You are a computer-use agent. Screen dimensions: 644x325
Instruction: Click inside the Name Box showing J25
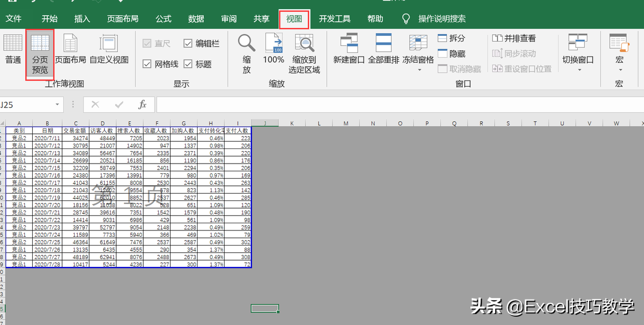(26, 105)
